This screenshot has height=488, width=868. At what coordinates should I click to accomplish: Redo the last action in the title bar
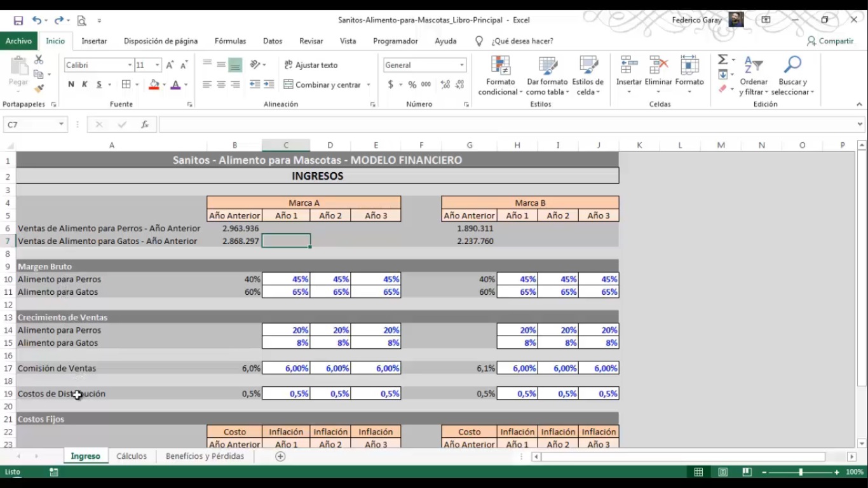58,20
